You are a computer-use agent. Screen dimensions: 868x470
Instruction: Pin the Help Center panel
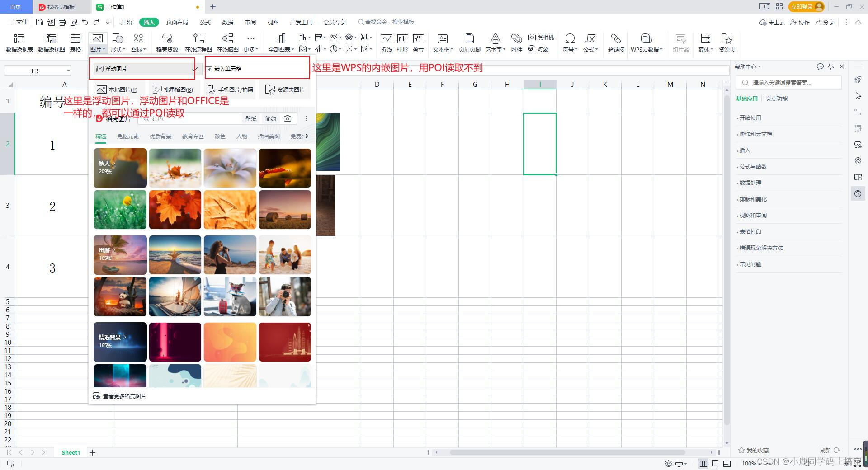click(x=831, y=66)
